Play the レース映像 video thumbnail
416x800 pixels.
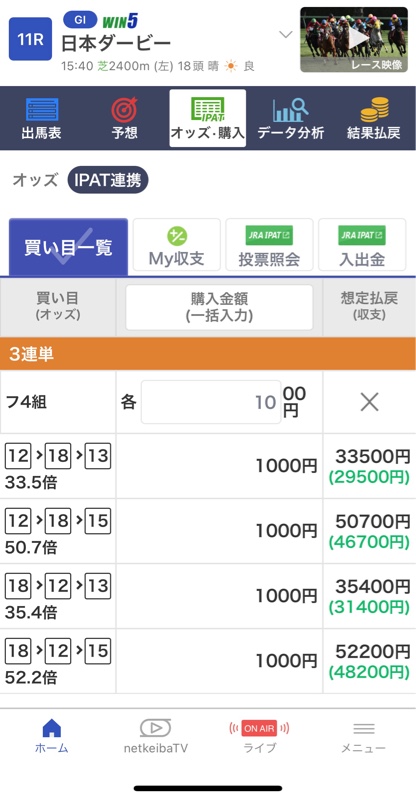[x=354, y=39]
